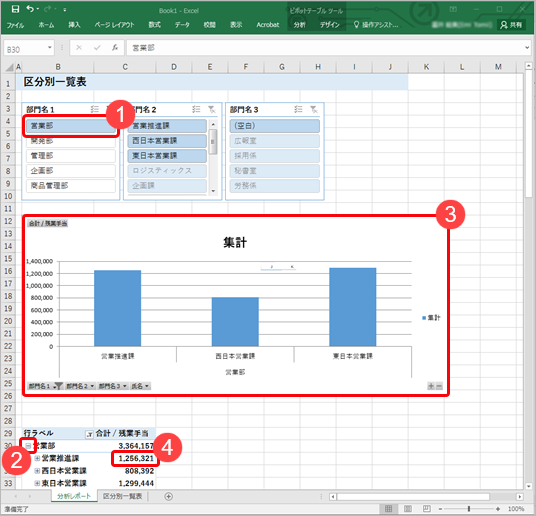Switch to the 区分別一覧表 sheet tab
536x516 pixels.
click(123, 496)
